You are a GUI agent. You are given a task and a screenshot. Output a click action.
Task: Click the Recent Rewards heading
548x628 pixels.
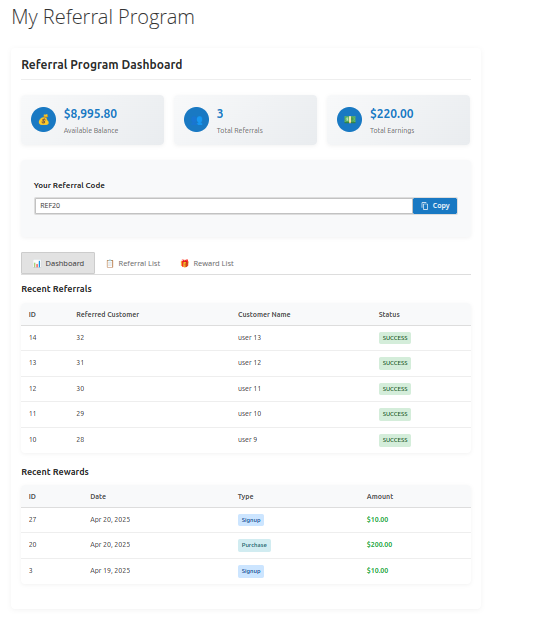55,472
